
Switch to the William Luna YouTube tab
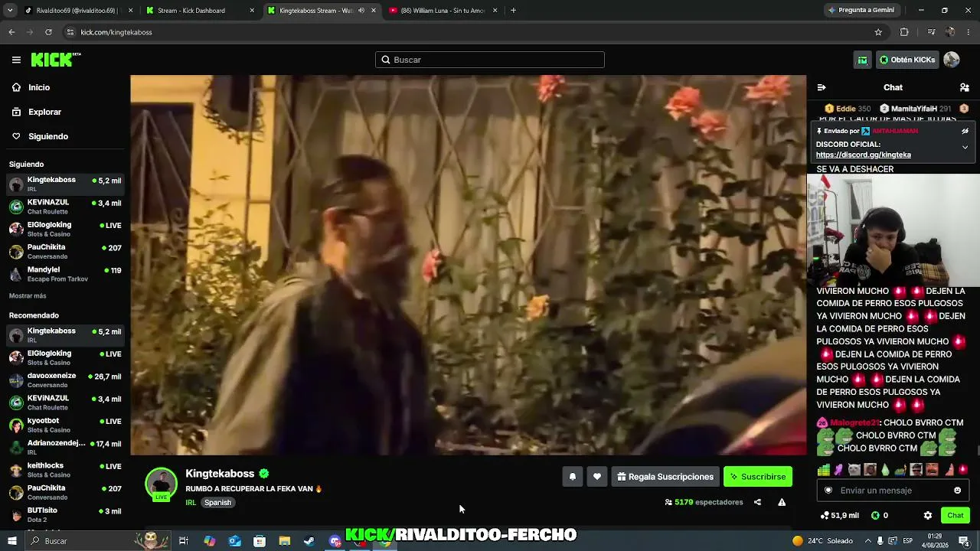[x=443, y=11]
